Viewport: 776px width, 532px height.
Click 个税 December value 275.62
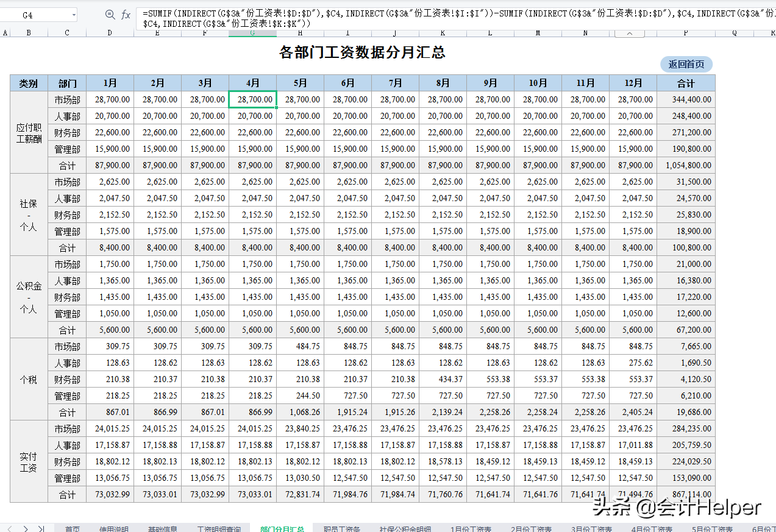pyautogui.click(x=633, y=363)
